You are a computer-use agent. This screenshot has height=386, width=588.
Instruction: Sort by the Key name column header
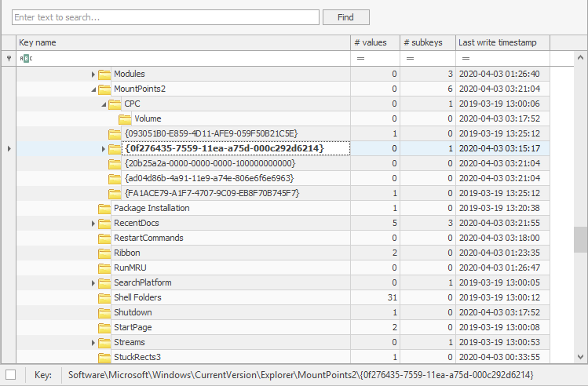click(181, 42)
